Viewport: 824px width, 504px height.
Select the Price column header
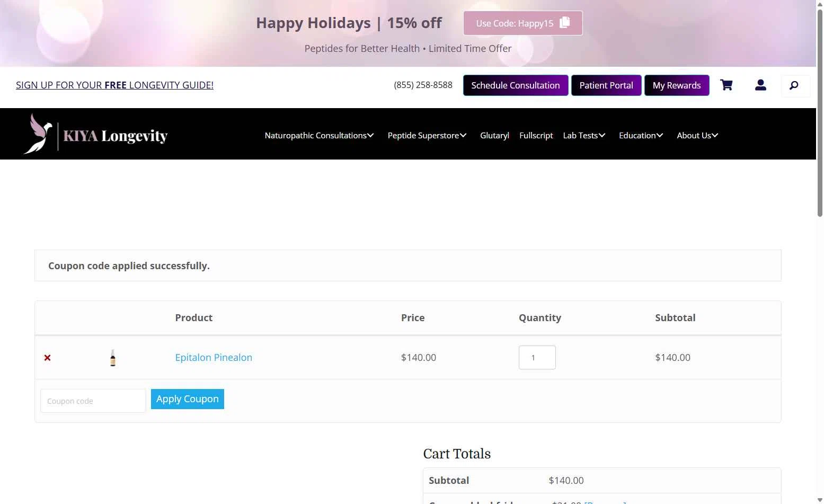[x=413, y=317]
